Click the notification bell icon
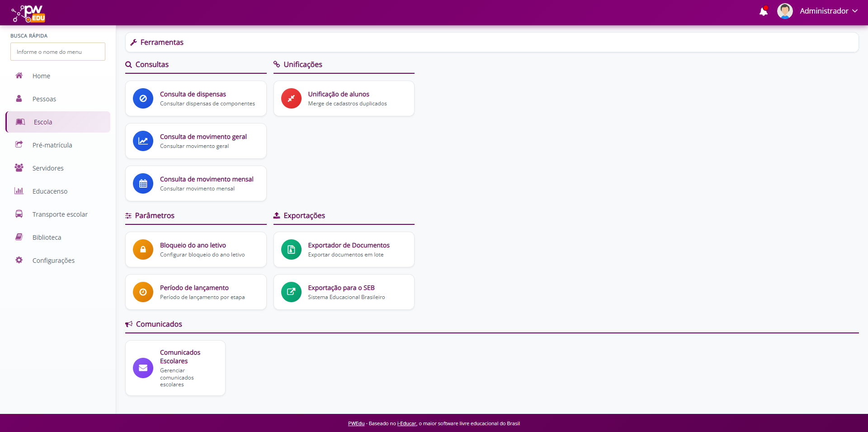This screenshot has height=432, width=868. click(763, 11)
